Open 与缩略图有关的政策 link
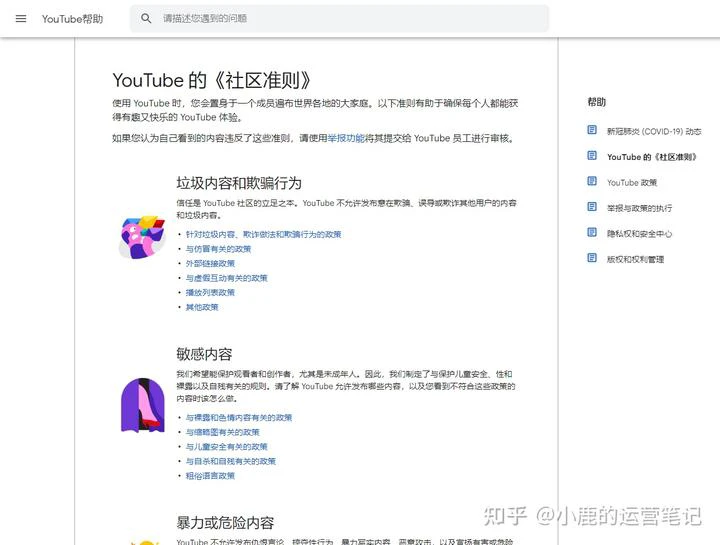Viewport: 720px width, 545px height. click(x=222, y=432)
